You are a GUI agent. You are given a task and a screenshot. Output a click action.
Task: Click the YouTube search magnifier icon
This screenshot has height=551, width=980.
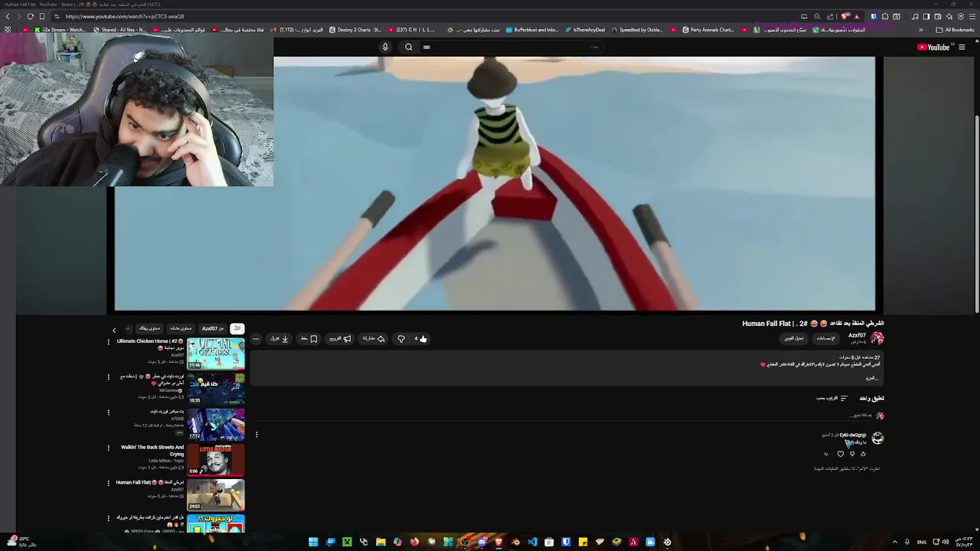(x=409, y=47)
